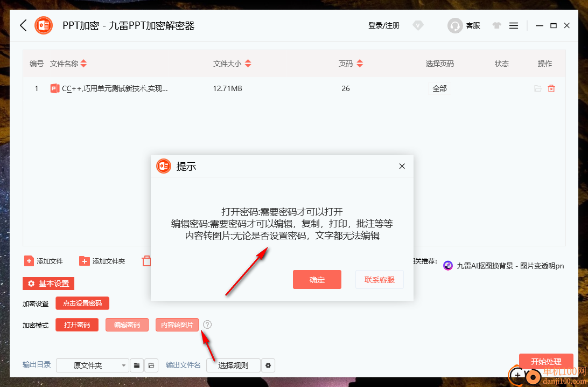Browse output directory with dark folder icon
The width and height of the screenshot is (588, 387).
click(x=137, y=365)
